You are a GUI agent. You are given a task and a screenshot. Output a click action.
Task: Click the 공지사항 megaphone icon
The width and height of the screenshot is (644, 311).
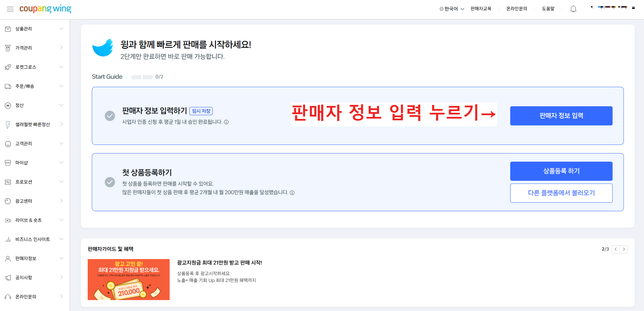[x=8, y=278]
